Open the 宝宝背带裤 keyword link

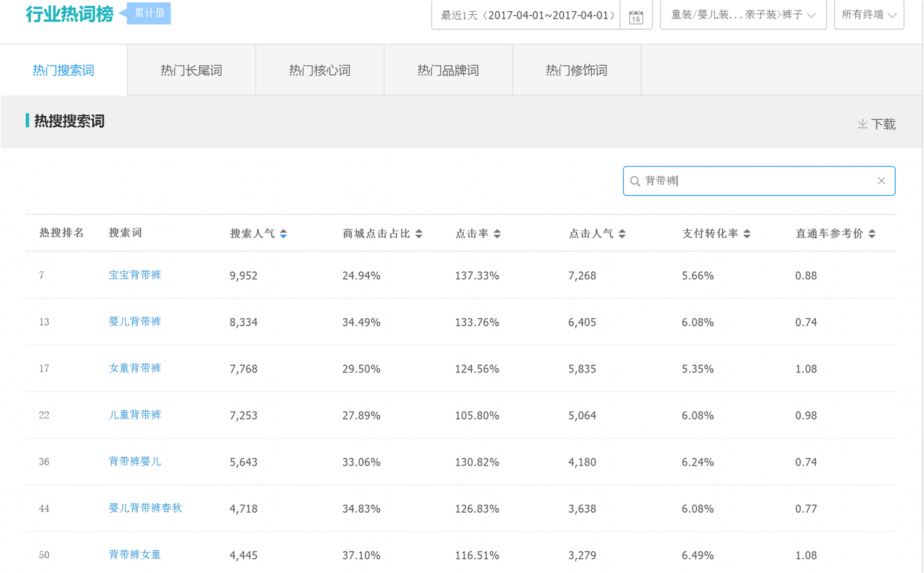[135, 275]
